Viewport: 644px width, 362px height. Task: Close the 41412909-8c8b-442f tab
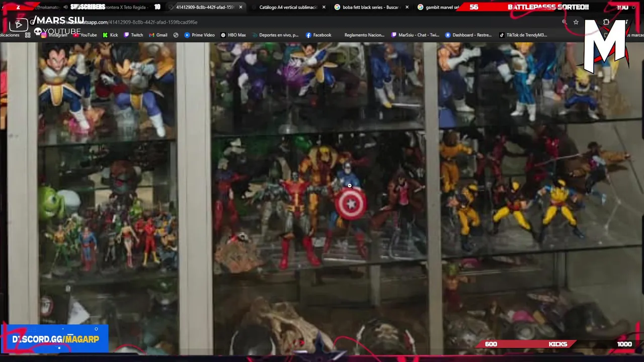pos(240,7)
